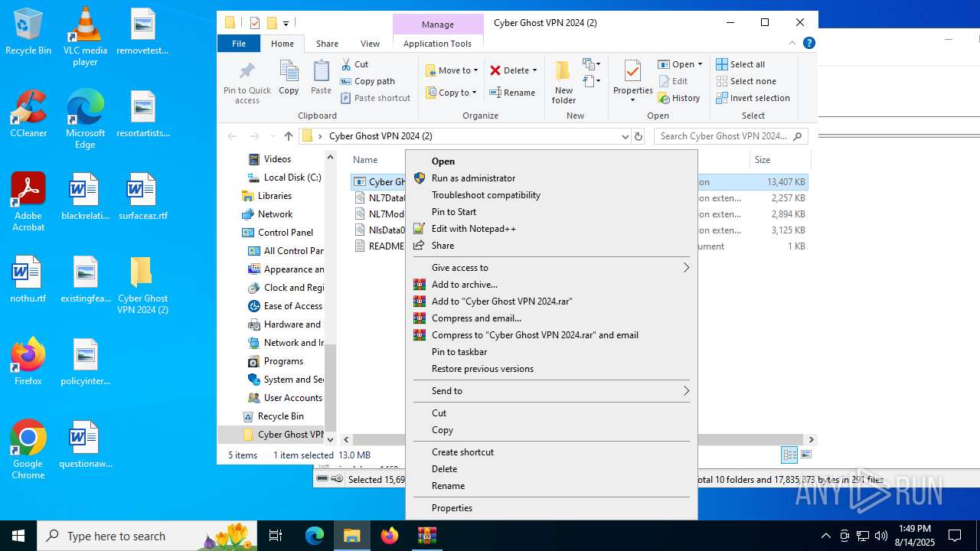Choose Add to archive... from context menu
The width and height of the screenshot is (980, 551).
[551, 285]
